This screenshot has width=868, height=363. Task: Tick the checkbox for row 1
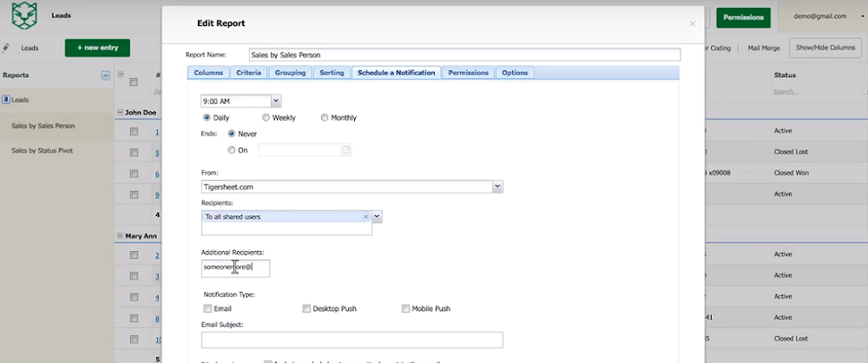(x=134, y=132)
